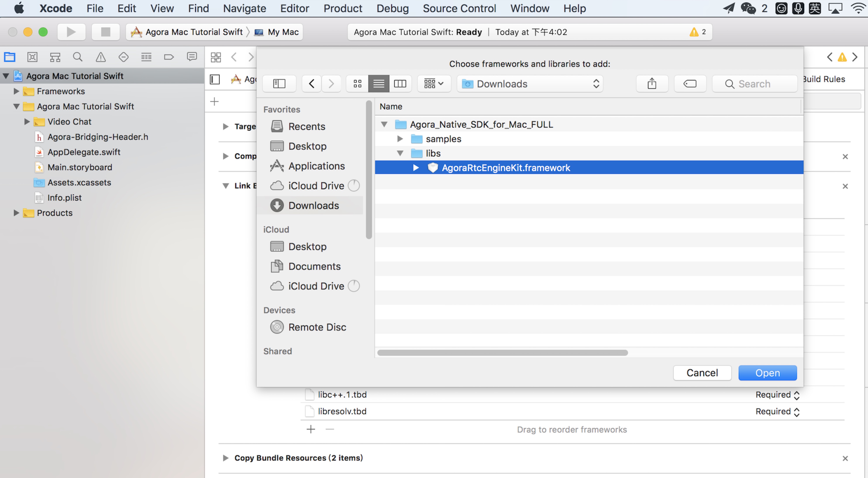Add a framework with the plus button
This screenshot has height=478, width=868.
point(311,429)
